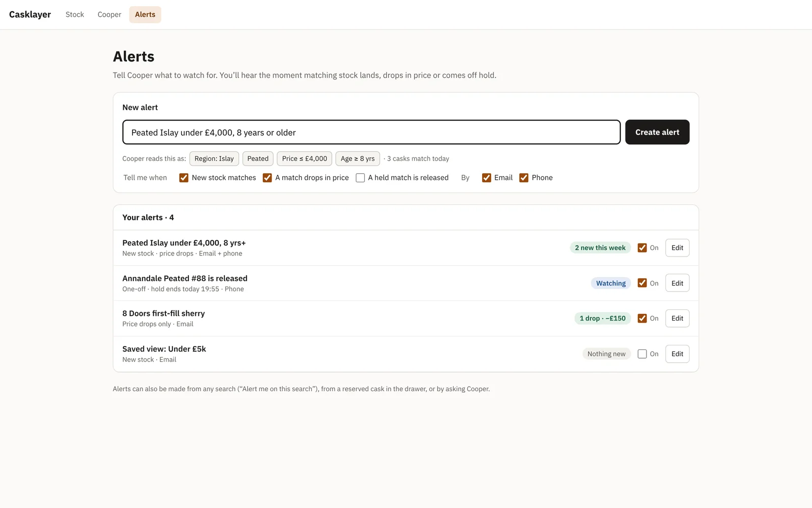Image resolution: width=812 pixels, height=508 pixels.
Task: Select the Alerts tab
Action: (x=145, y=15)
